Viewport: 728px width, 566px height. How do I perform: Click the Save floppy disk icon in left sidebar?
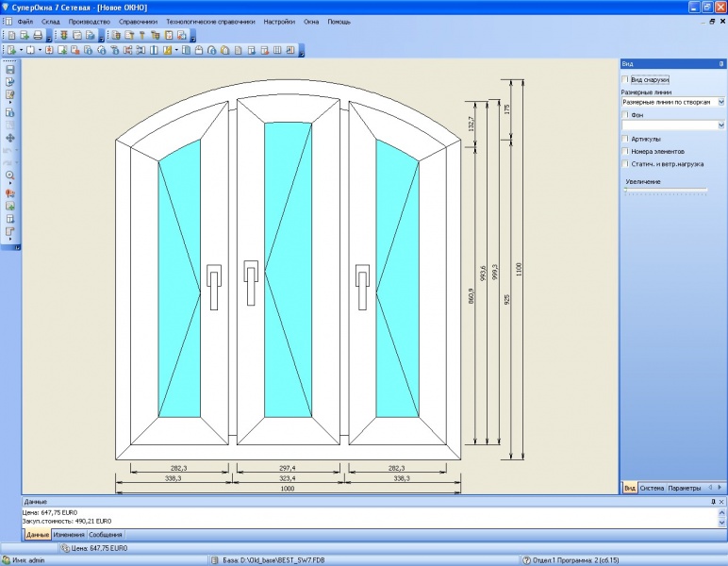(9, 70)
